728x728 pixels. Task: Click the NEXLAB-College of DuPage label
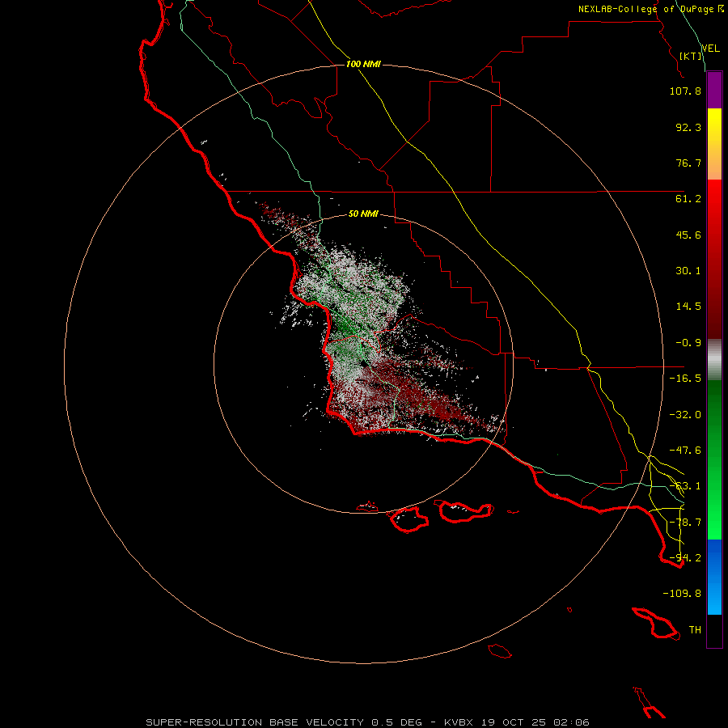[650, 9]
